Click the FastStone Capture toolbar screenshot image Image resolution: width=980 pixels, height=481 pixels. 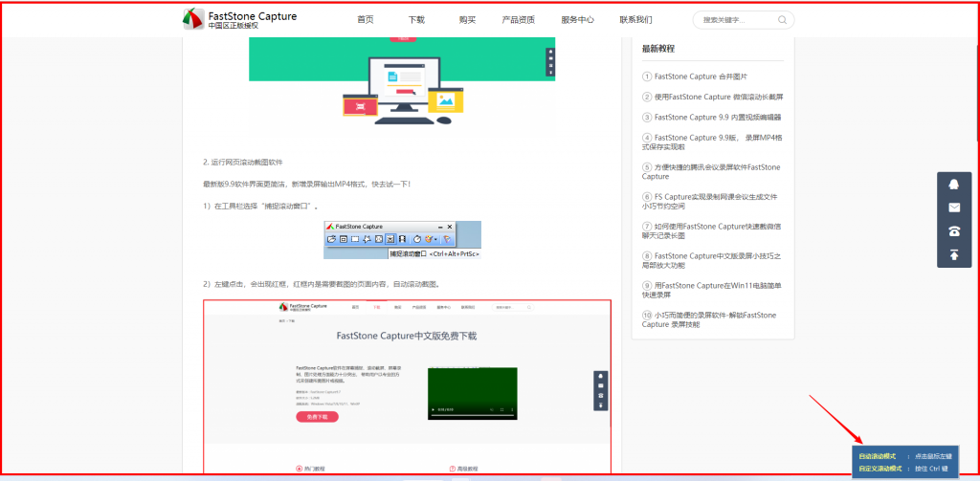(x=403, y=240)
